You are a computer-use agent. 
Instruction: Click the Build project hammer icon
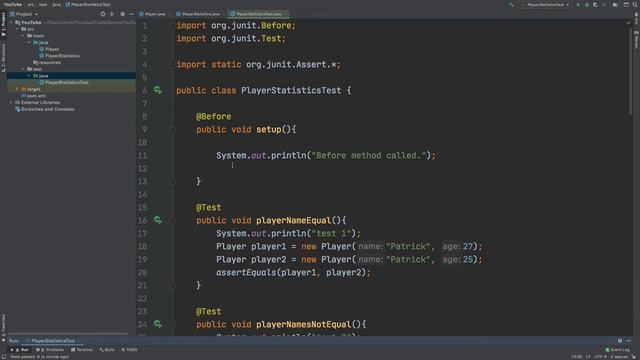click(511, 4)
